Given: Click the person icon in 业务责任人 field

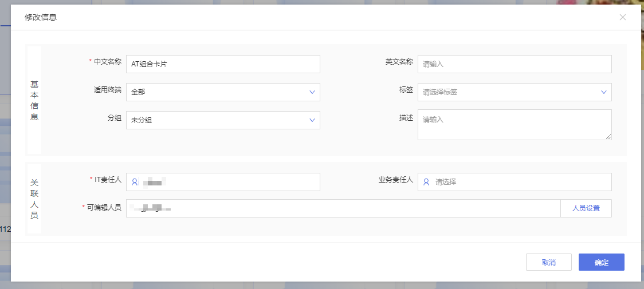Looking at the screenshot, I should point(426,182).
